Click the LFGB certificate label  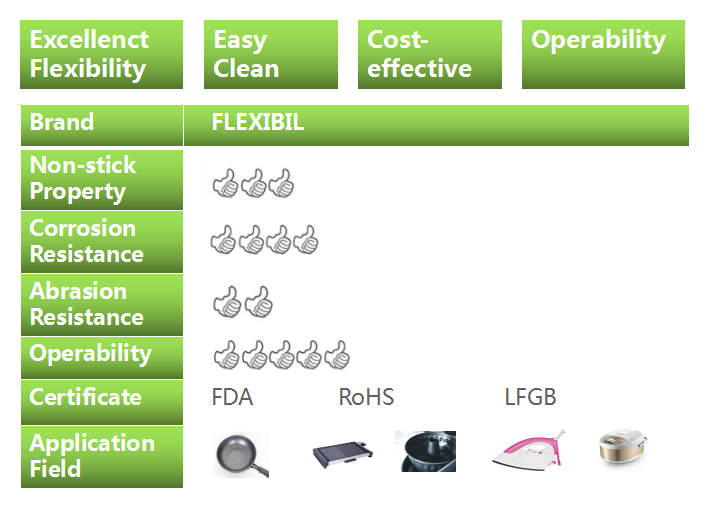pyautogui.click(x=530, y=397)
